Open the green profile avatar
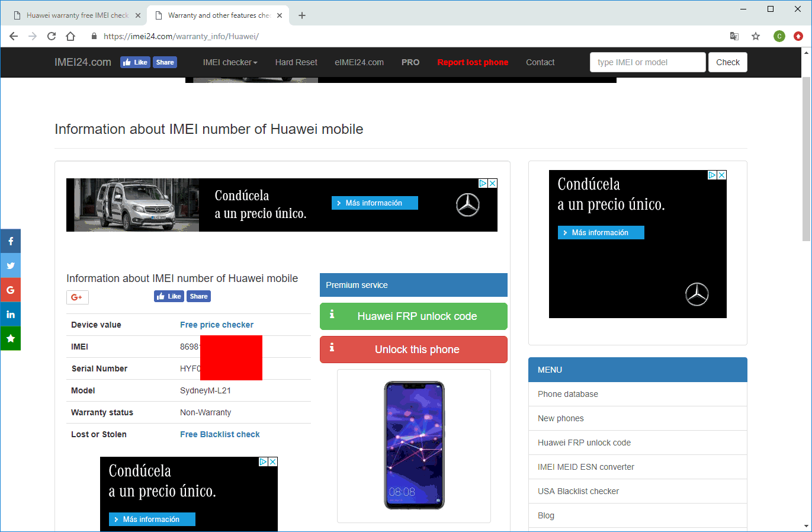812x532 pixels. click(x=779, y=36)
